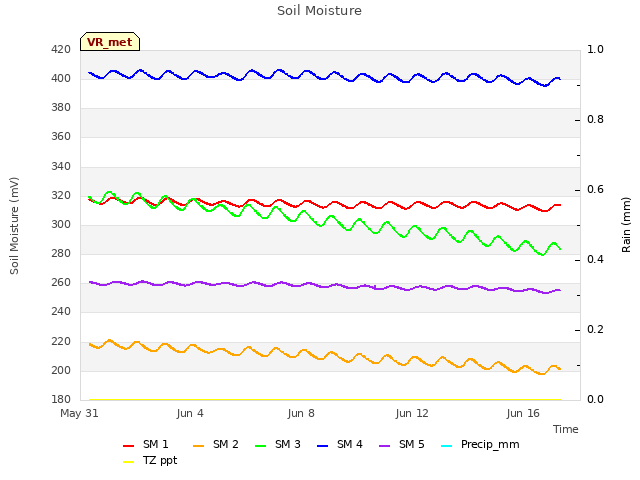Image resolution: width=640 pixels, height=480 pixels.
Task: Click the 220 left-axis tick label
Action: (x=61, y=341)
